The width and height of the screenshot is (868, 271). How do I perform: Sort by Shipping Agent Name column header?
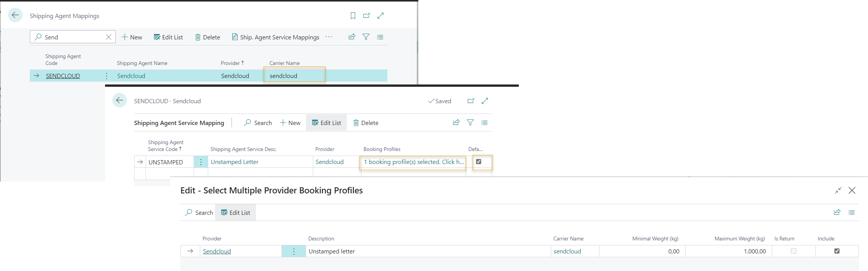142,63
